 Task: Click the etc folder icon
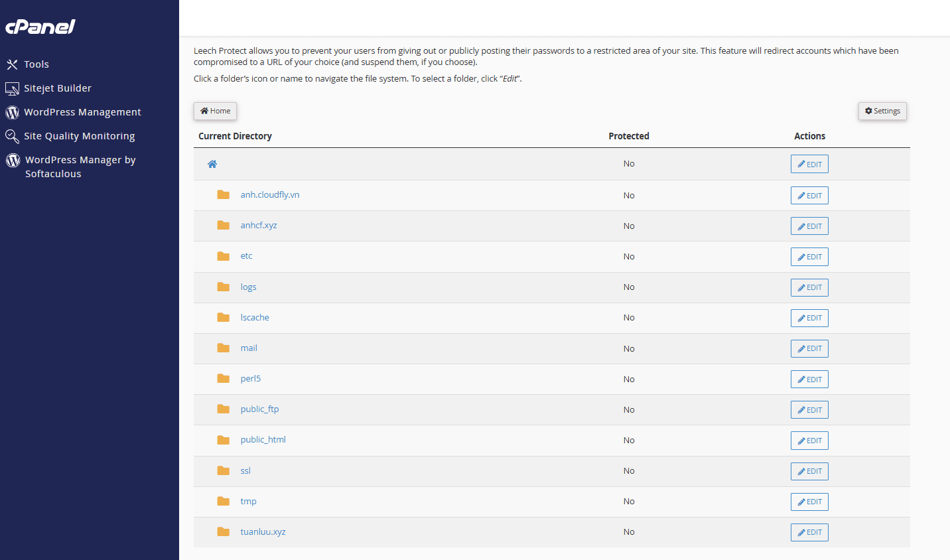point(224,256)
